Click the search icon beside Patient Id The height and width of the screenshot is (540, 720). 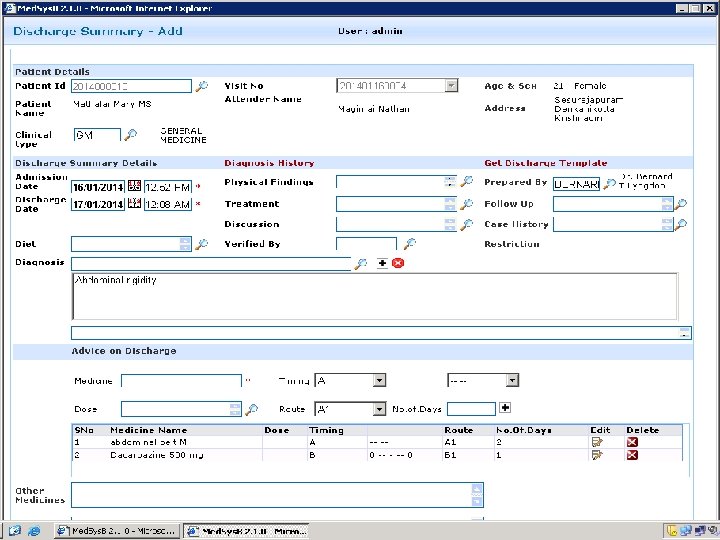click(x=202, y=87)
